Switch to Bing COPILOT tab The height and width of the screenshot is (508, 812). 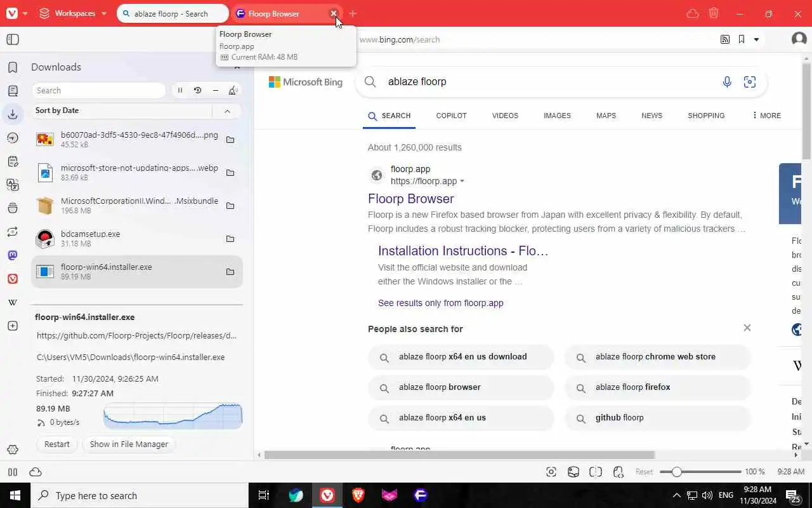tap(451, 116)
